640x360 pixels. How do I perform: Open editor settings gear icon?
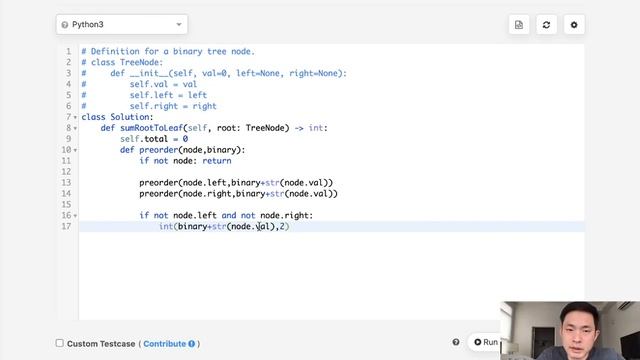pos(574,25)
